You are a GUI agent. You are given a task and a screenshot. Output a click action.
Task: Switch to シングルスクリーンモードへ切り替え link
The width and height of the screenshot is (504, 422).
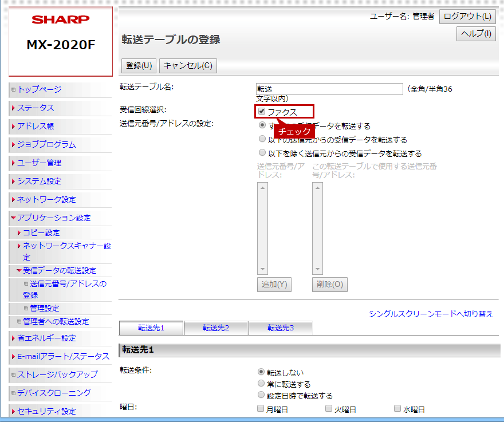431,314
